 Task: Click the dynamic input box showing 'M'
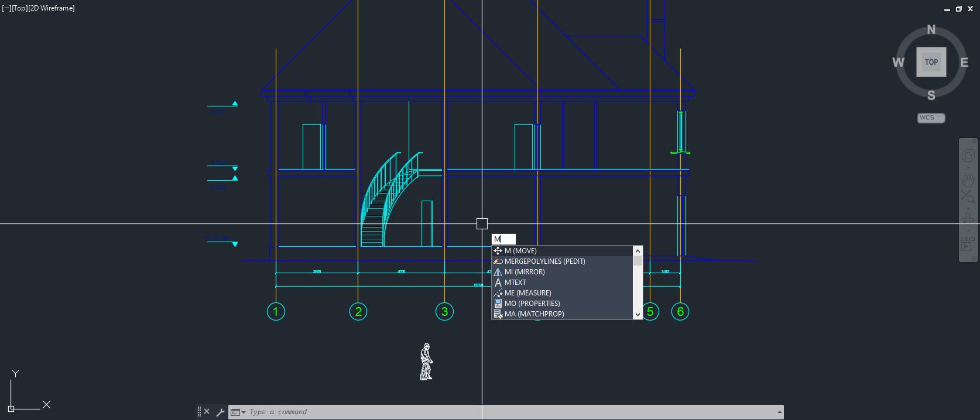(503, 239)
